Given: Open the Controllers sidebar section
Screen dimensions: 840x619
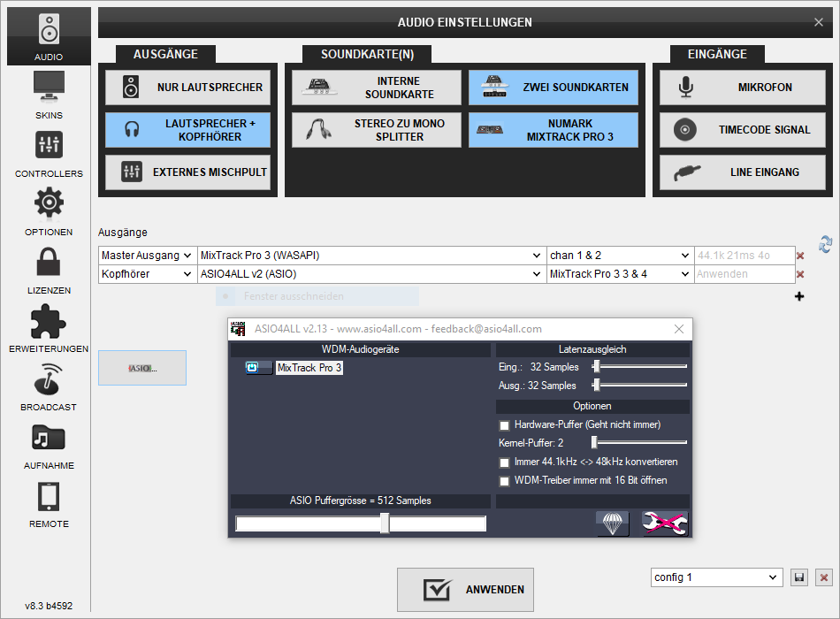Looking at the screenshot, I should (49, 153).
